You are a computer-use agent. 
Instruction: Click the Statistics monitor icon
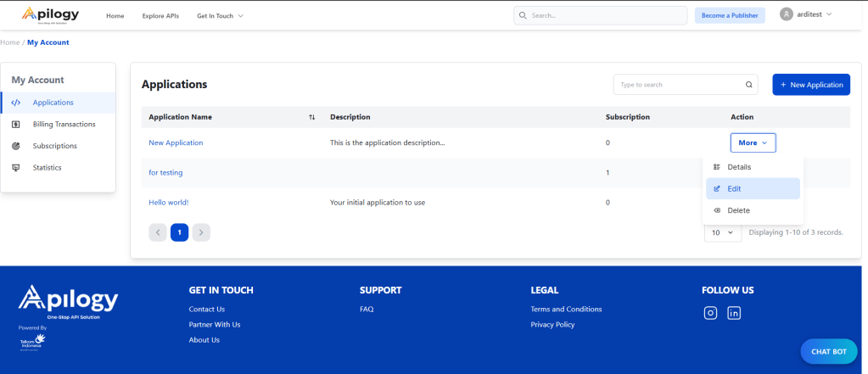[x=15, y=168]
